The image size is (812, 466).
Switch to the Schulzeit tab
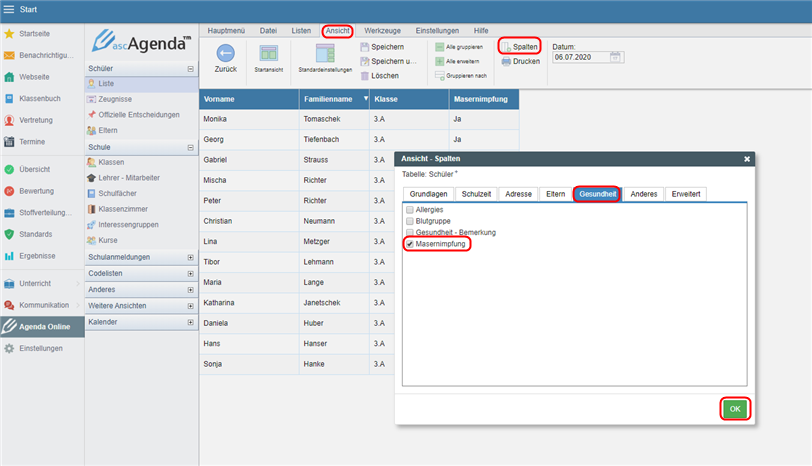[x=476, y=194]
